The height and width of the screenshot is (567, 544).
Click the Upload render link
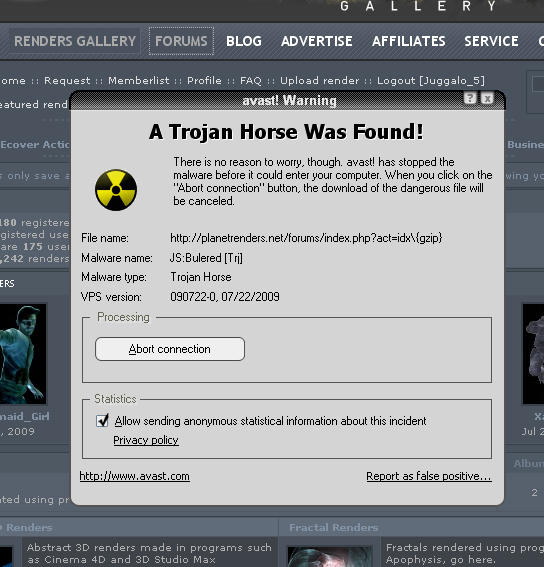pyautogui.click(x=320, y=80)
